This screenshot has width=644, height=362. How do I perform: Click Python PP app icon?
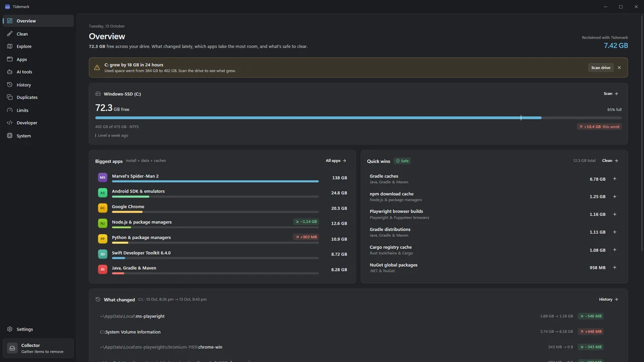[103, 239]
